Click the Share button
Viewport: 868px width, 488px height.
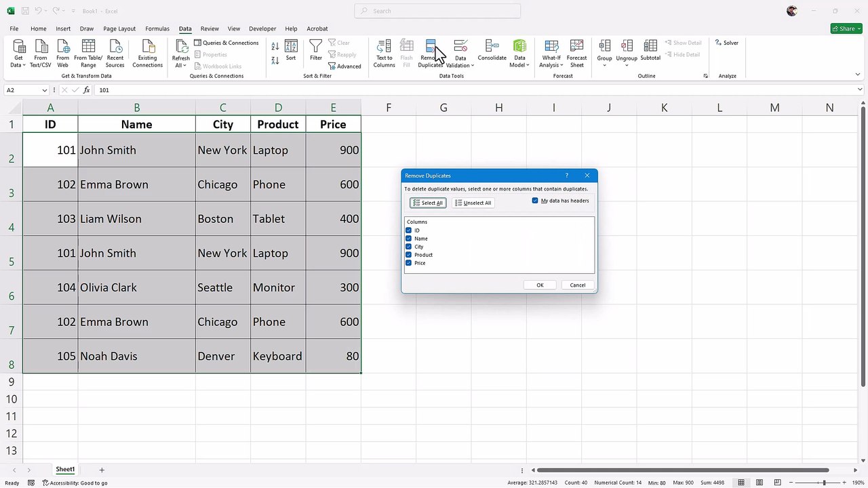[x=846, y=28]
